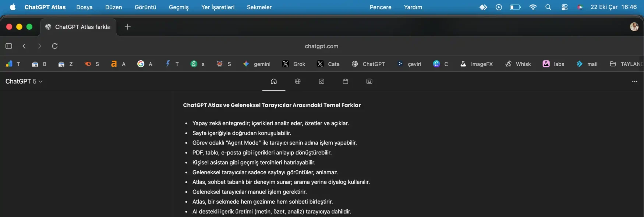
Task: Open the ChatGPT bookmark
Action: click(368, 64)
